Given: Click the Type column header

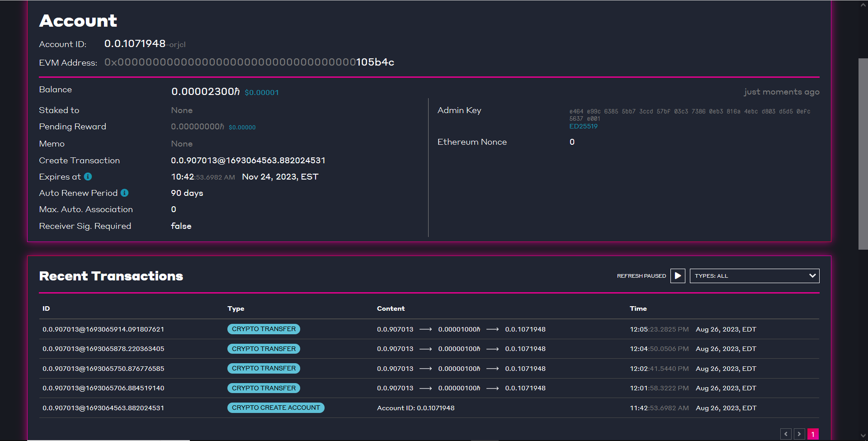Looking at the screenshot, I should (x=236, y=308).
